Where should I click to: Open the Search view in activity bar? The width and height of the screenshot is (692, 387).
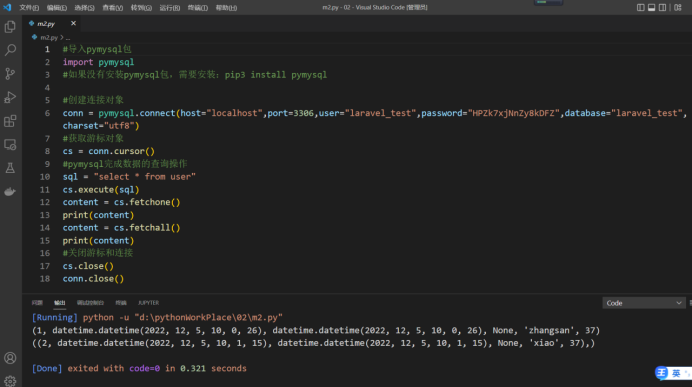click(x=10, y=50)
